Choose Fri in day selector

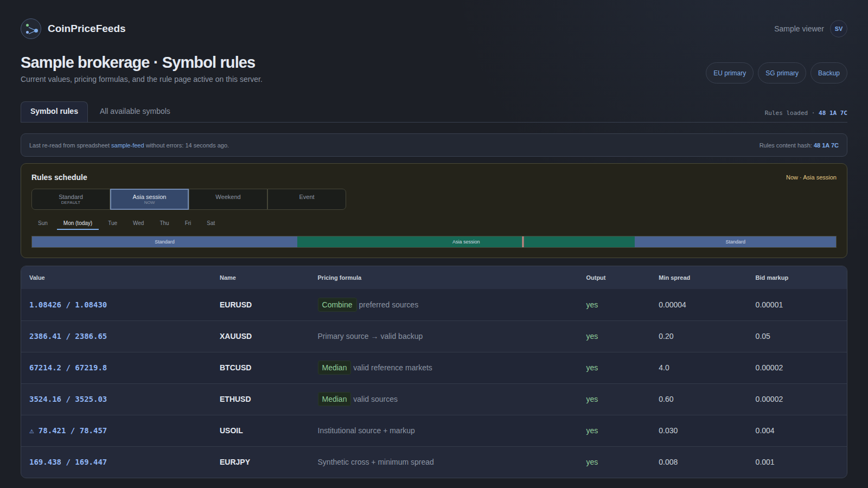point(188,223)
